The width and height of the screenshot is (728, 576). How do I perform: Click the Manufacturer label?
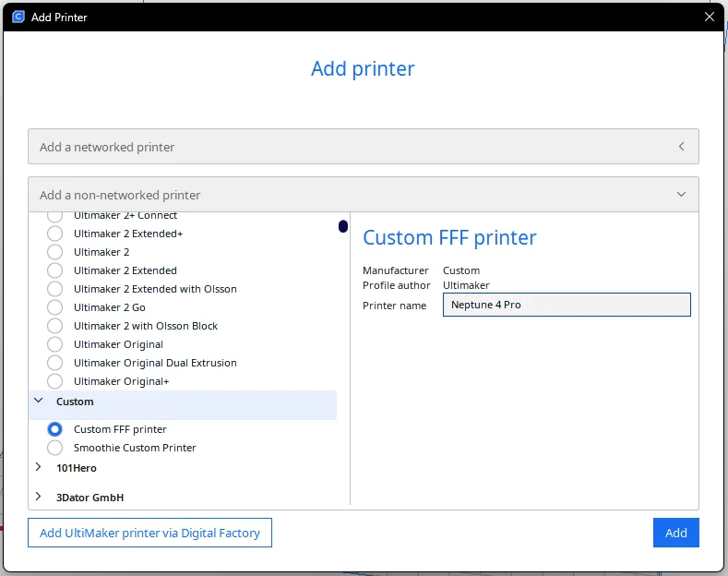[x=396, y=270]
